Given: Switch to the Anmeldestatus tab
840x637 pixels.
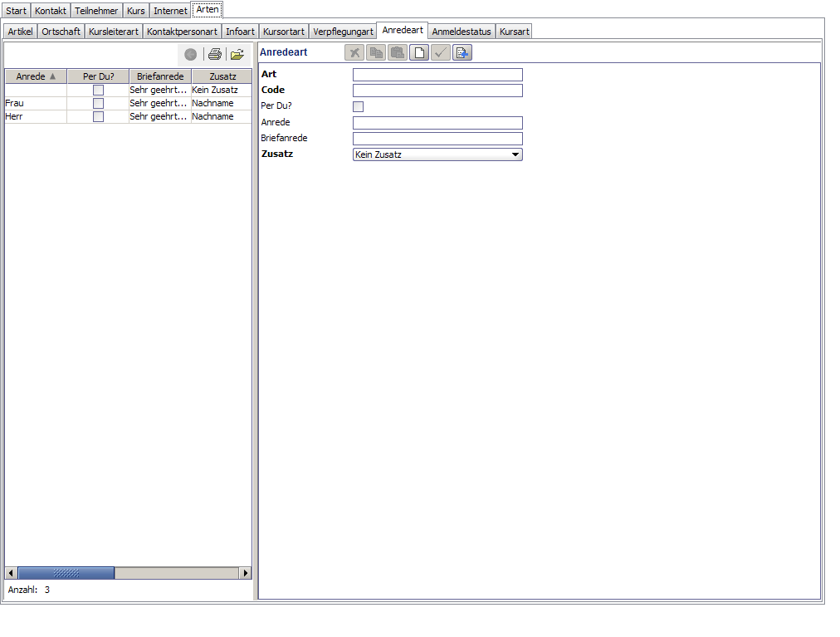Looking at the screenshot, I should 462,32.
